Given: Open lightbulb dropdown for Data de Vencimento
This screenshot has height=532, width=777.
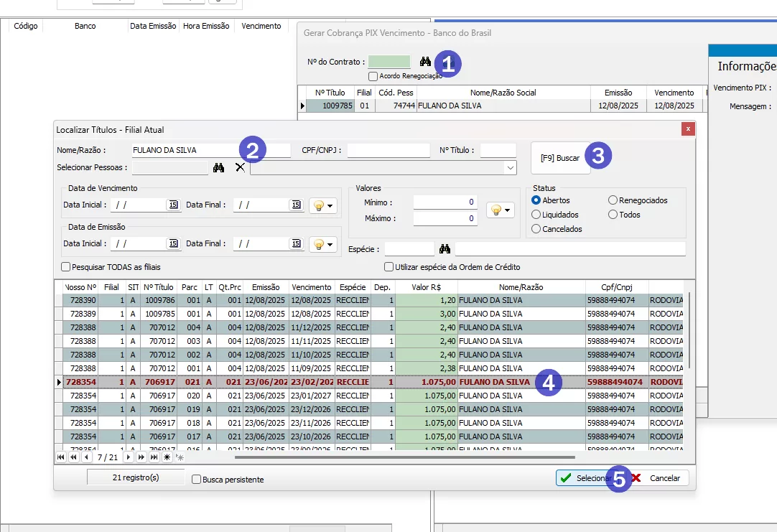Looking at the screenshot, I should tap(323, 205).
